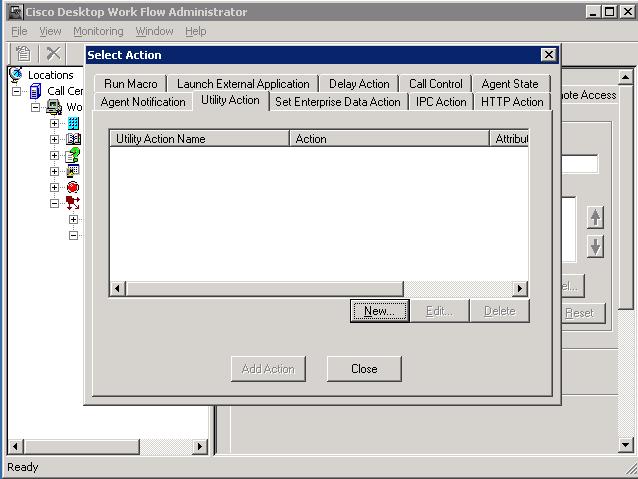Collapse the Work Flow tree node
This screenshot has height=479, width=638.
pyautogui.click(x=35, y=107)
